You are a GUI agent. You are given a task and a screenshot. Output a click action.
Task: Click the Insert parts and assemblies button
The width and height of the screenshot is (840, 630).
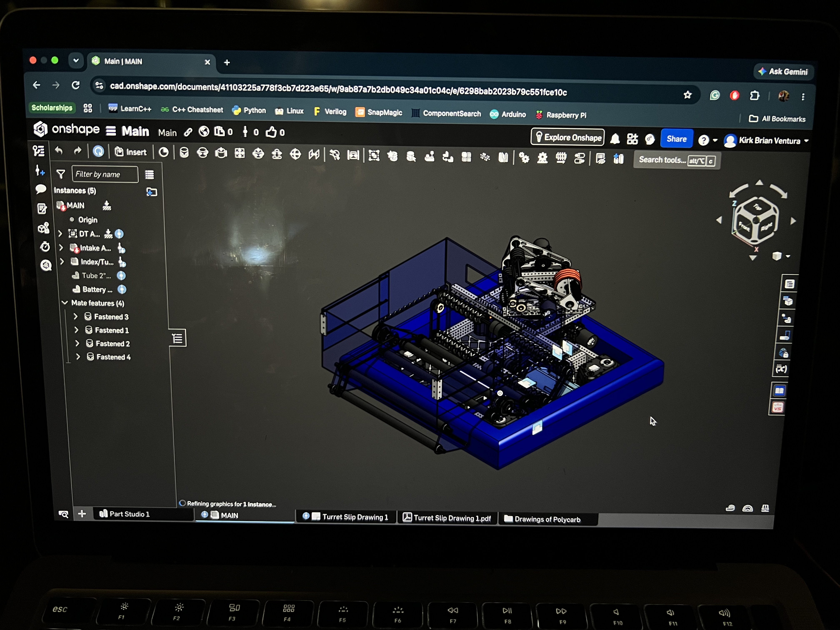(131, 152)
